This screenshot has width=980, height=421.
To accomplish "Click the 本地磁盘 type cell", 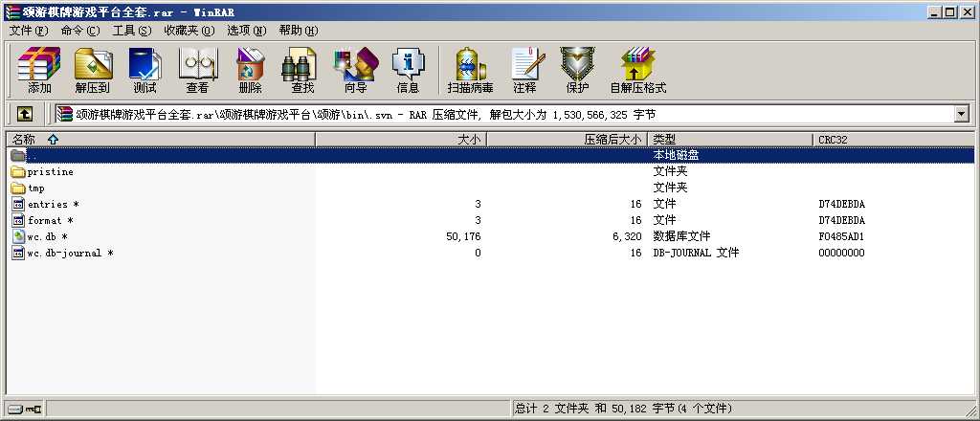I will click(x=677, y=155).
